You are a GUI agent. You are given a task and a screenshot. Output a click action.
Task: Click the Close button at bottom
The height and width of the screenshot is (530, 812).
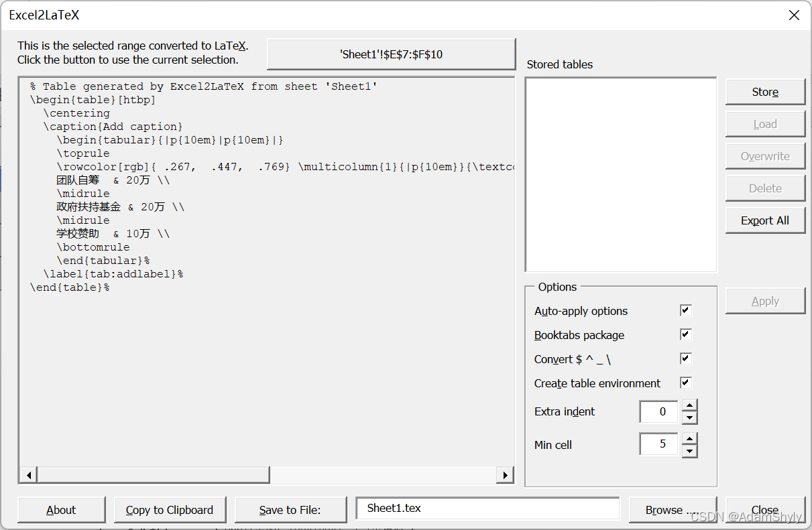[x=765, y=510]
